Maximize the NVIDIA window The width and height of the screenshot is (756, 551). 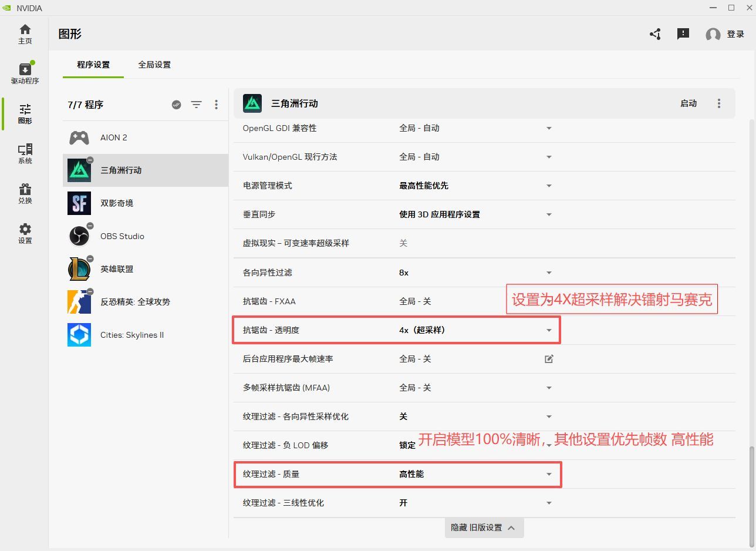click(x=731, y=8)
